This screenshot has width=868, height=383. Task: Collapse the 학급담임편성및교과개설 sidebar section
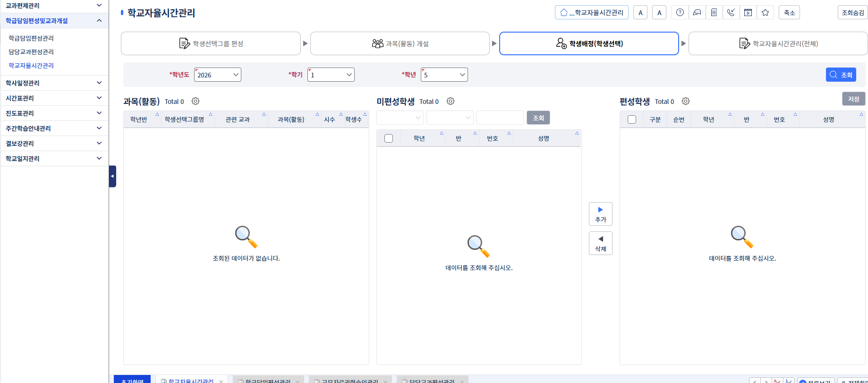point(54,21)
